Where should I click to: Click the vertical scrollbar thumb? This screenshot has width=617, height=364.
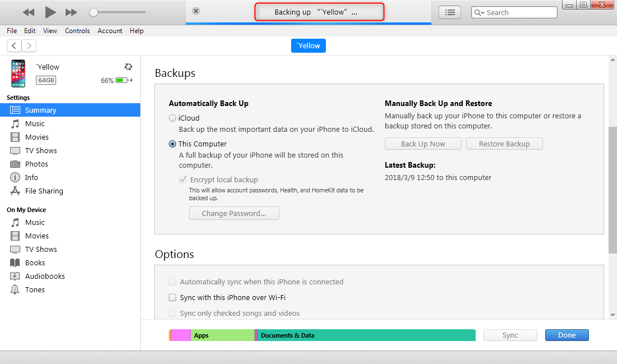pos(613,190)
